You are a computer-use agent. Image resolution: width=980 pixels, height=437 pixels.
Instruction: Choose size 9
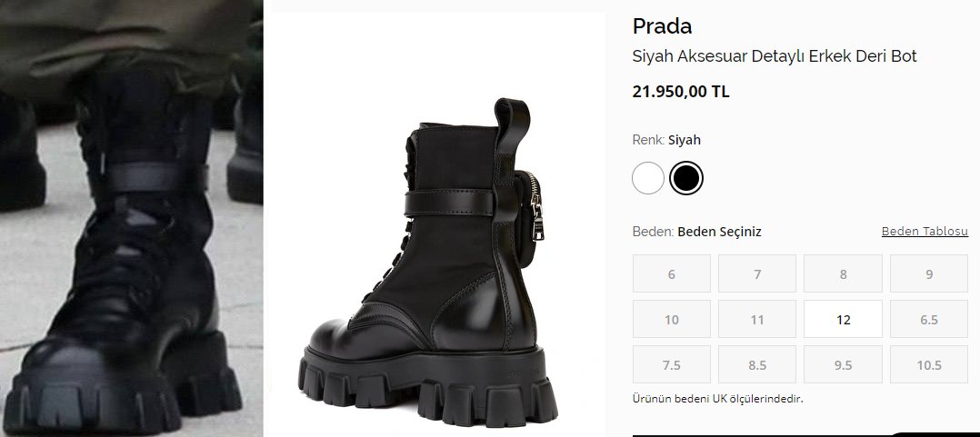[x=928, y=273]
